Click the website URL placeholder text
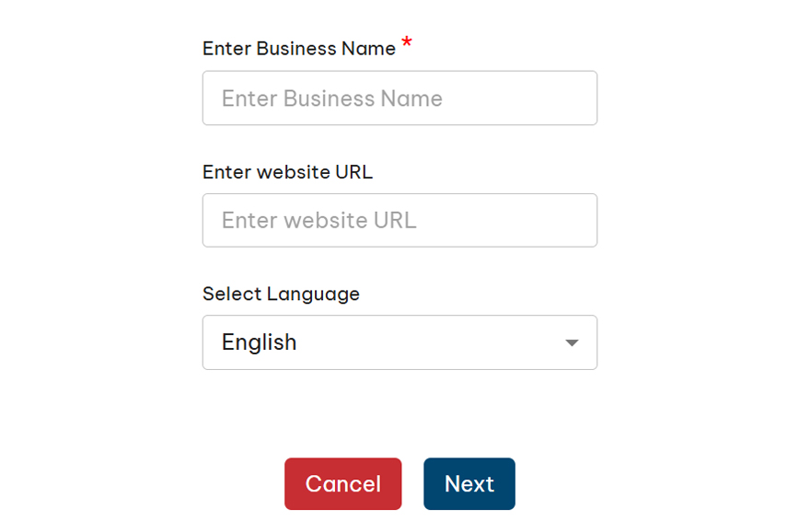 tap(318, 220)
